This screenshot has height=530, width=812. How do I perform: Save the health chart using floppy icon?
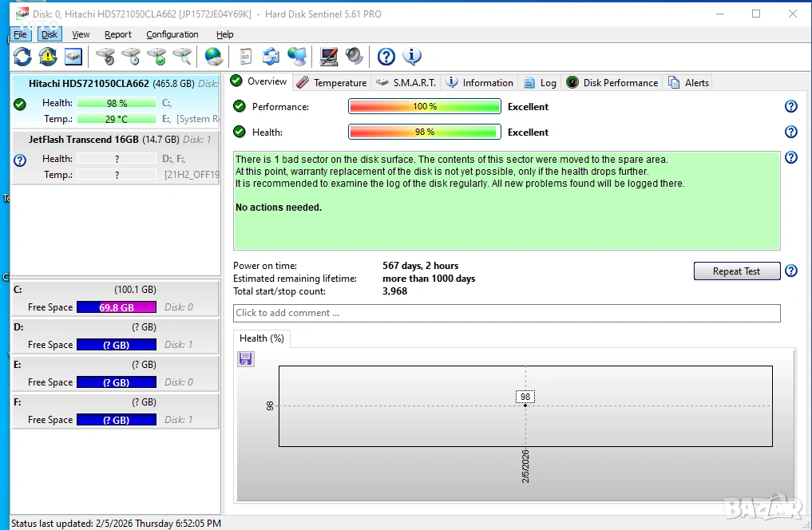point(246,359)
